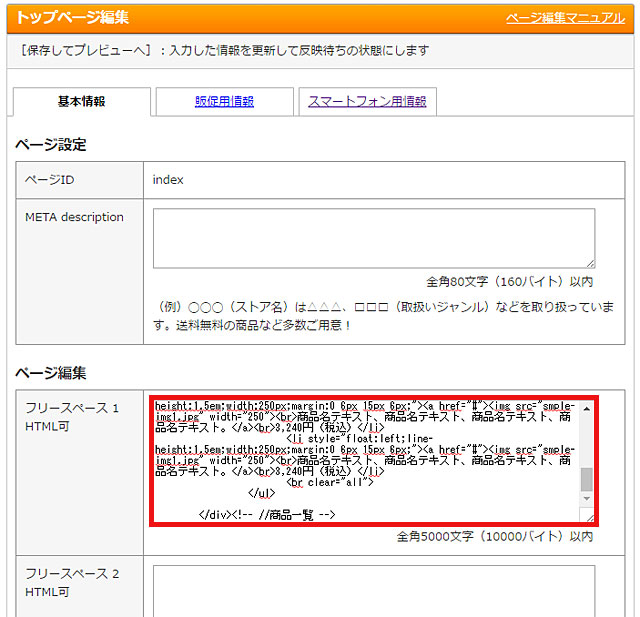
Task: Click the 全角5000文字（10000バイト）以内 note
Action: [x=495, y=536]
